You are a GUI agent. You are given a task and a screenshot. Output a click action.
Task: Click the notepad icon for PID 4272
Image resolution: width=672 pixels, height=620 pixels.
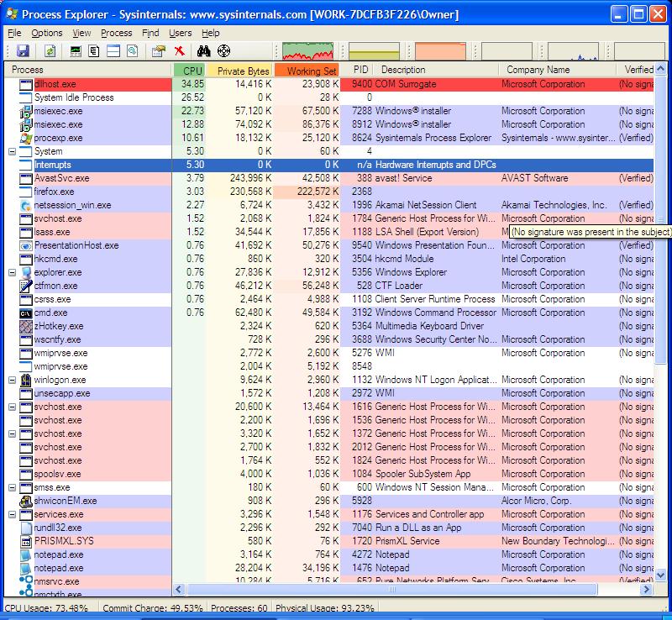click(x=26, y=554)
